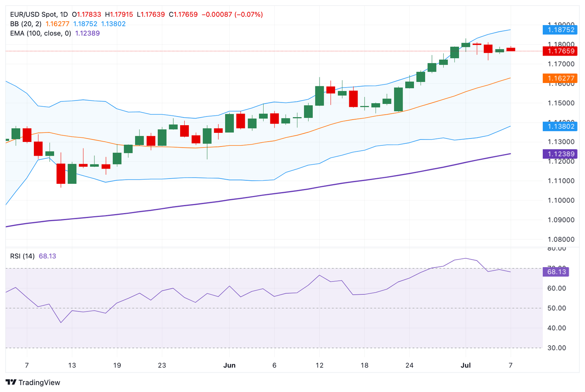Select the orange 1.16277 basis price tag
585x392 pixels.
(x=560, y=78)
